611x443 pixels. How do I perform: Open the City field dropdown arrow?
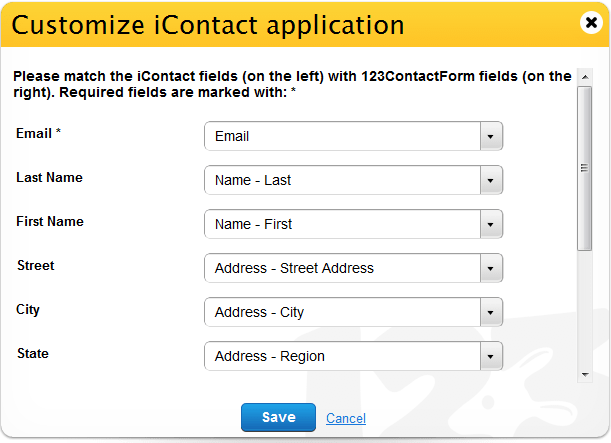pyautogui.click(x=491, y=312)
